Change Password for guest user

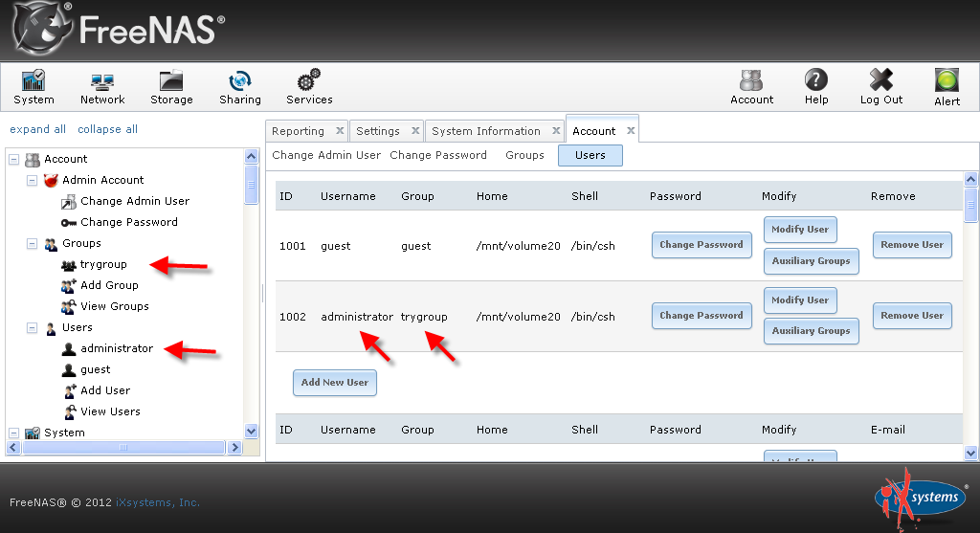pos(702,245)
